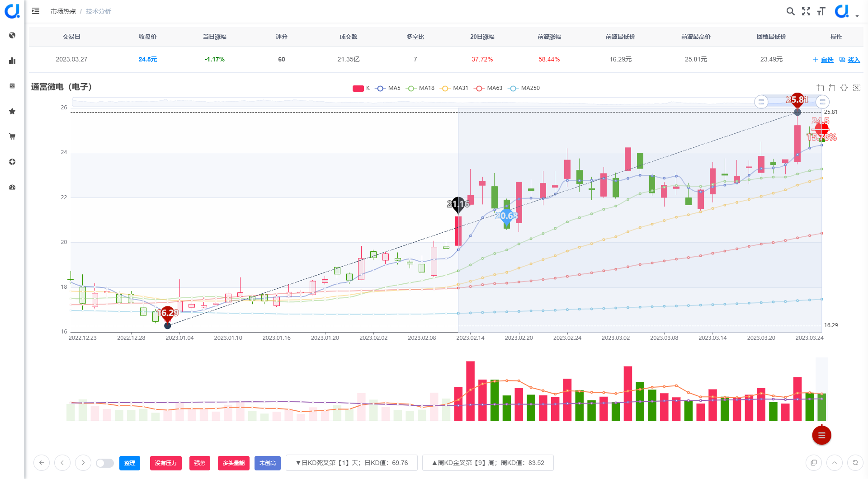Click the 16.29 low price marker
This screenshot has width=868, height=479.
(x=168, y=314)
